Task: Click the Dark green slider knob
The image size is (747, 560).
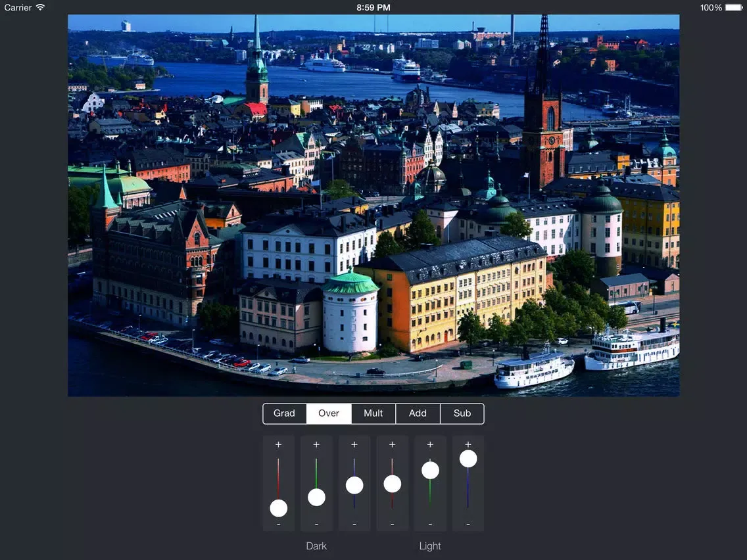Action: [316, 497]
